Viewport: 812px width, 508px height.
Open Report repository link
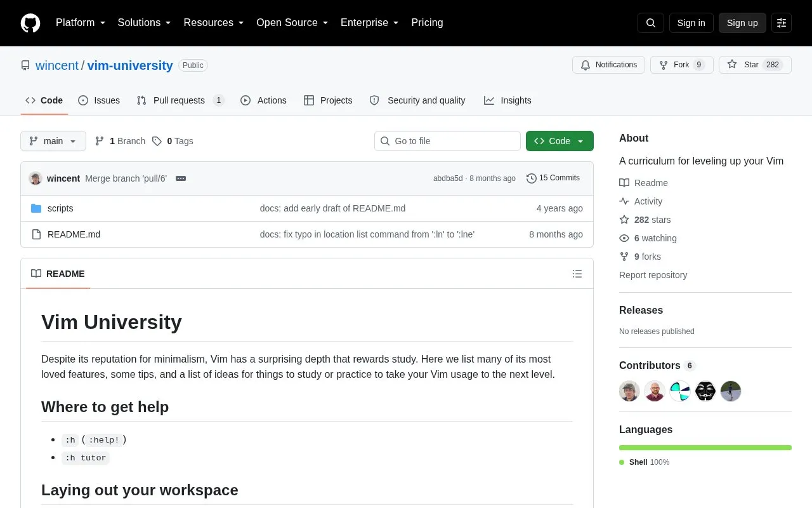tap(653, 275)
